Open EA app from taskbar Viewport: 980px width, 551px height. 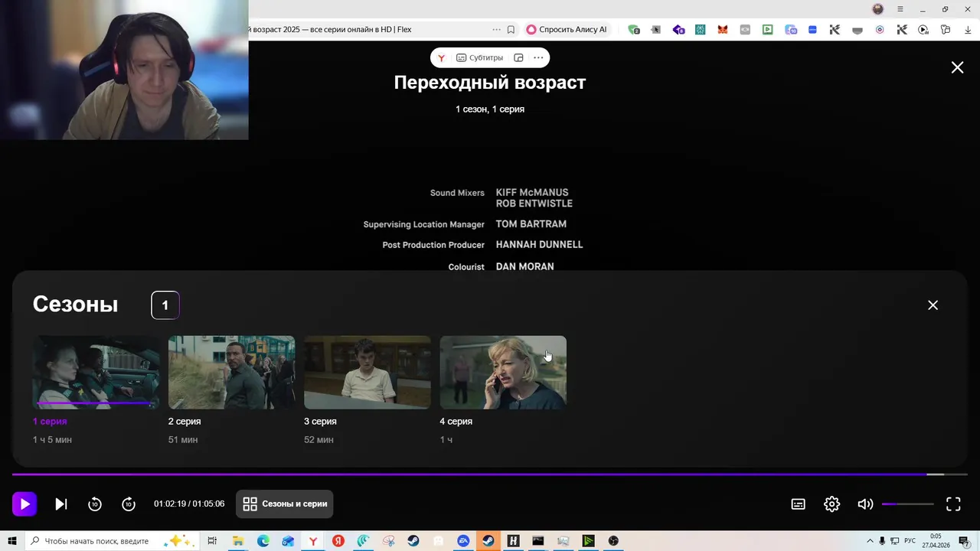pyautogui.click(x=463, y=541)
